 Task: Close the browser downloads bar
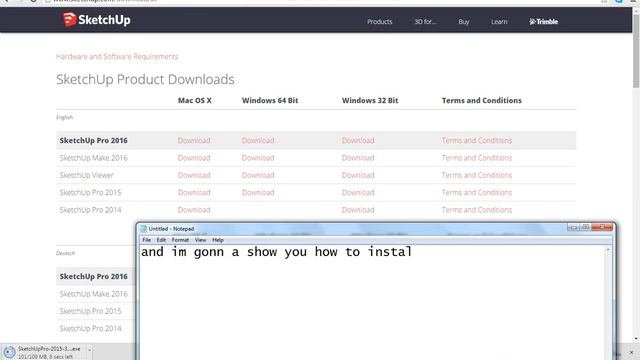coord(631,352)
